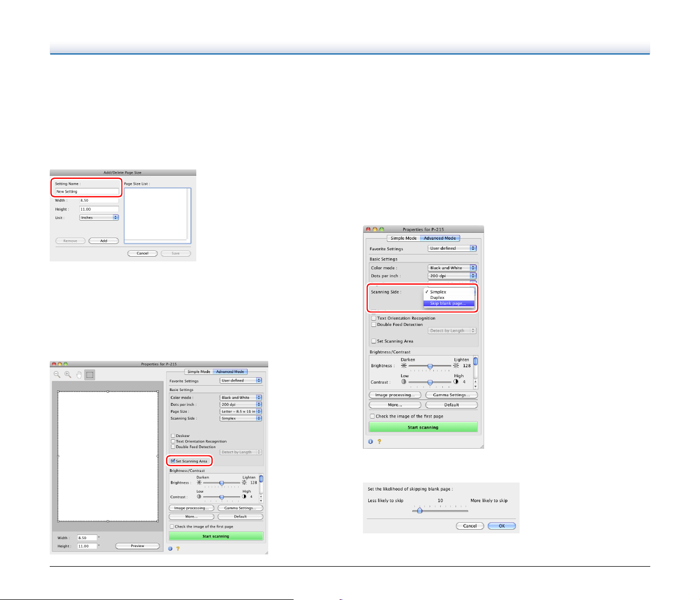
Task: Click High contrast icon in narrow Properties window
Action: point(456,381)
